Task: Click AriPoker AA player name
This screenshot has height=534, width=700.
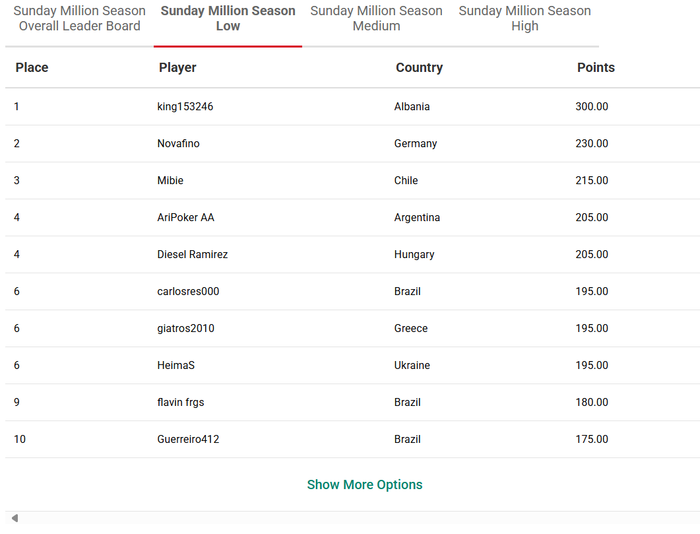Action: [185, 217]
